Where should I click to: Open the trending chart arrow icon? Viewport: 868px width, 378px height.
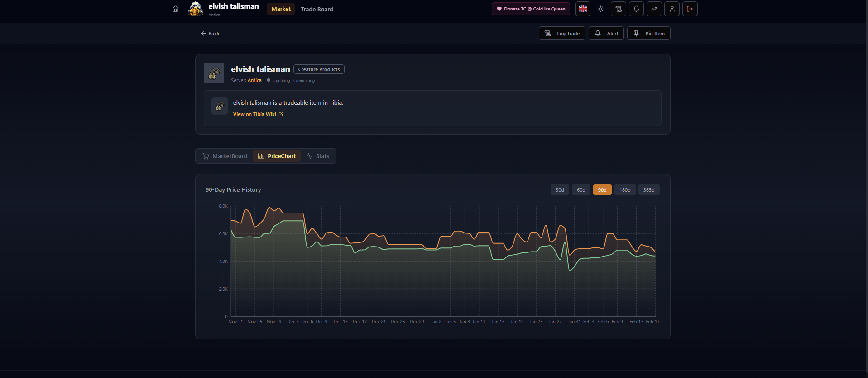pos(654,9)
